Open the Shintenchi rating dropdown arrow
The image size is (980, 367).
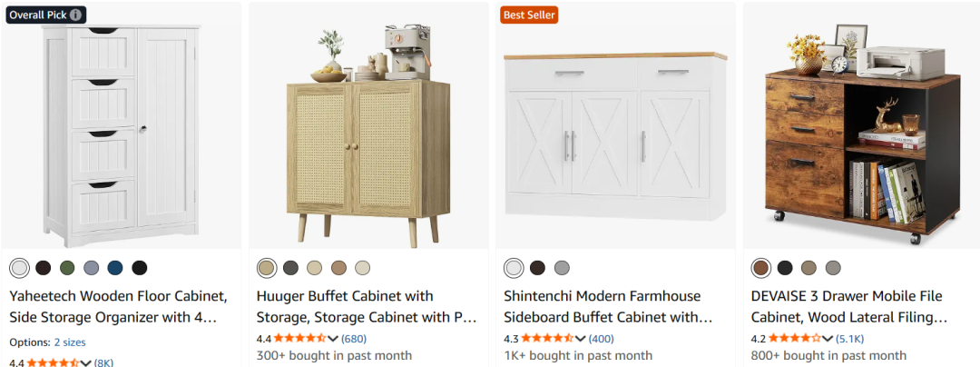581,339
